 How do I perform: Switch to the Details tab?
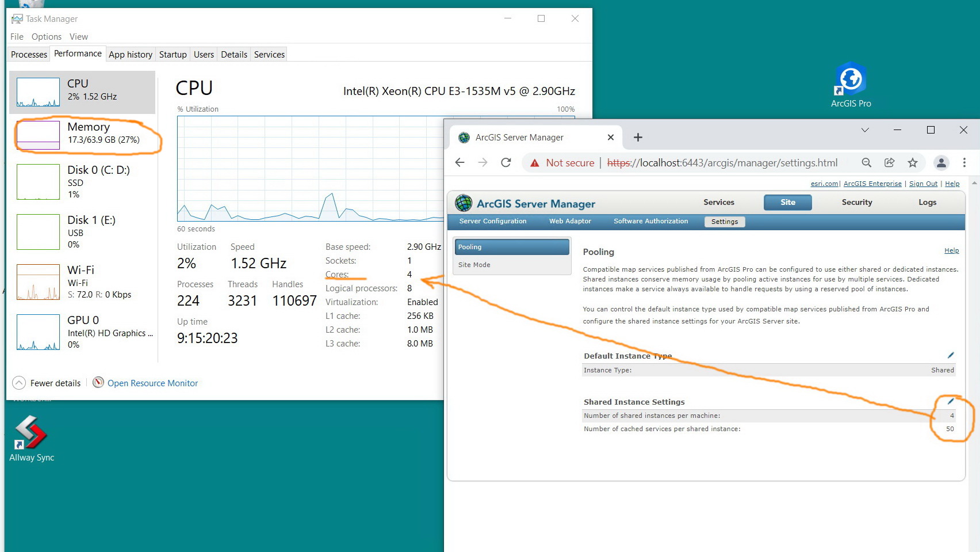point(234,55)
